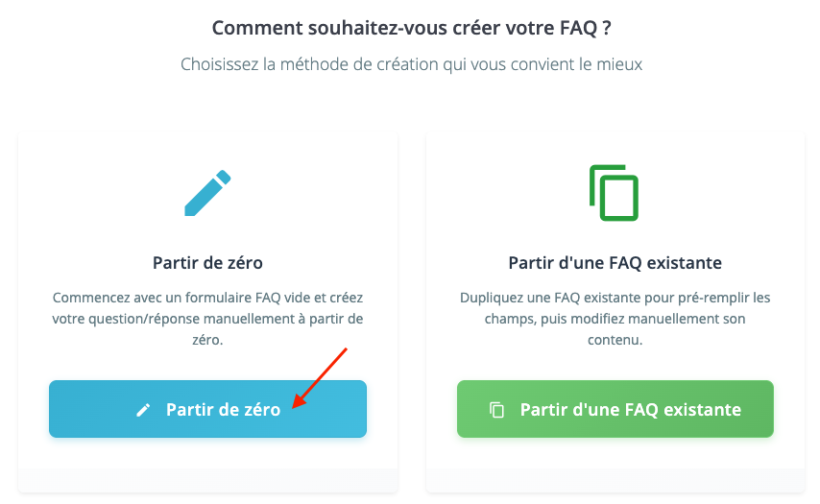Click the large green duplicate pages icon
Screen dimensions: 820x504
(x=614, y=192)
